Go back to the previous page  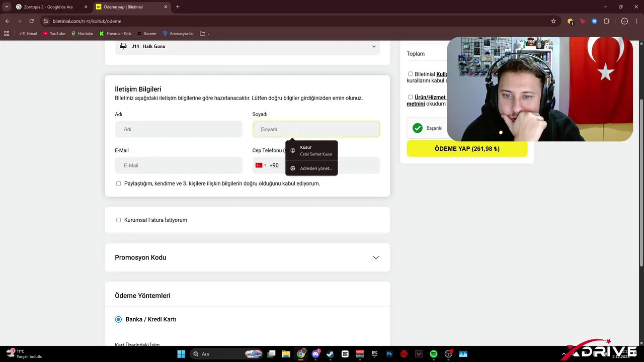click(x=7, y=21)
